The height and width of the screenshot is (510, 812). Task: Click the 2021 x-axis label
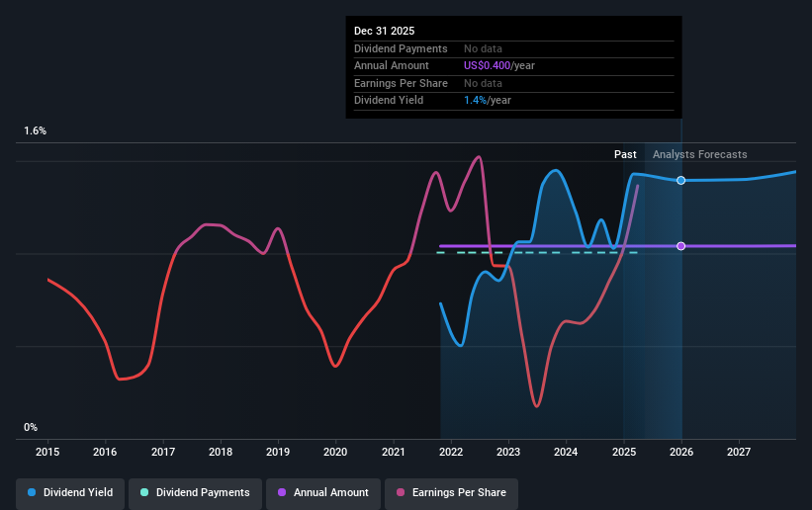pyautogui.click(x=394, y=452)
